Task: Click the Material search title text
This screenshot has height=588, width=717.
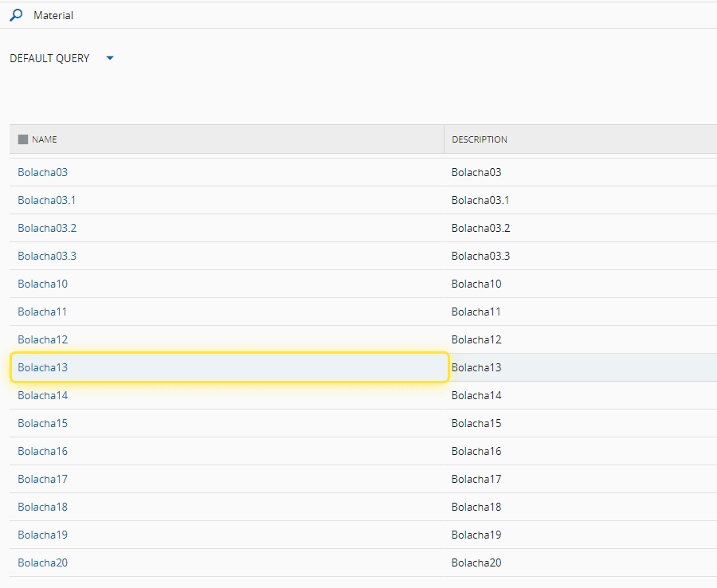Action: pyautogui.click(x=53, y=16)
